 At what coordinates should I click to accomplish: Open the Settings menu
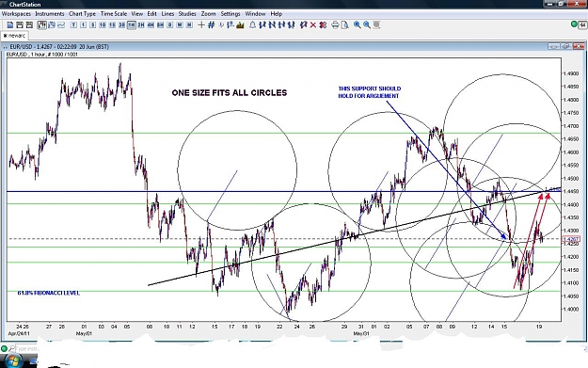click(x=230, y=14)
